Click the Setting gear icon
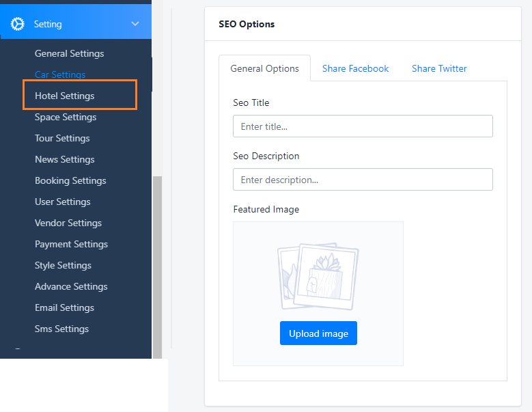Screen dimensions: 532x412 click(17, 24)
